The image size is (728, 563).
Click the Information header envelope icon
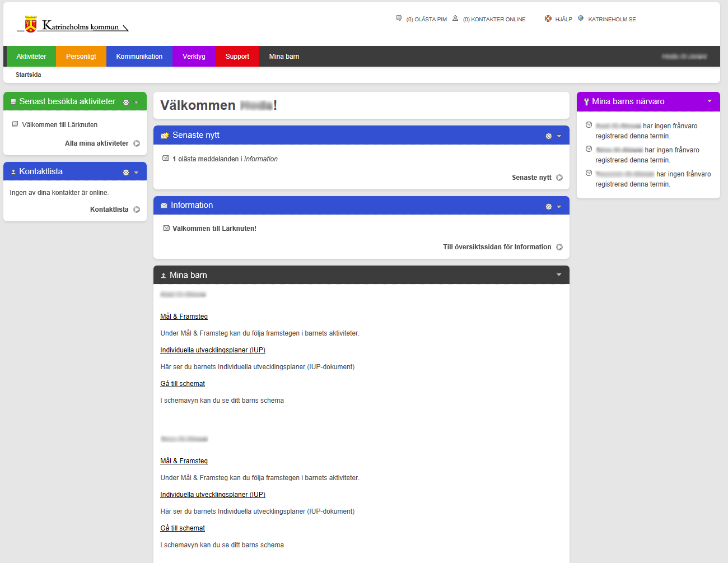[164, 206]
